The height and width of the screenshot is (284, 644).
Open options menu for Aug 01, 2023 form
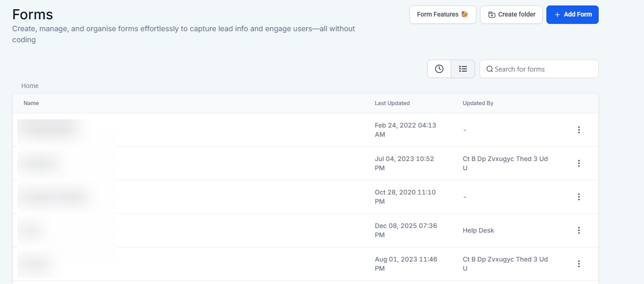(579, 264)
